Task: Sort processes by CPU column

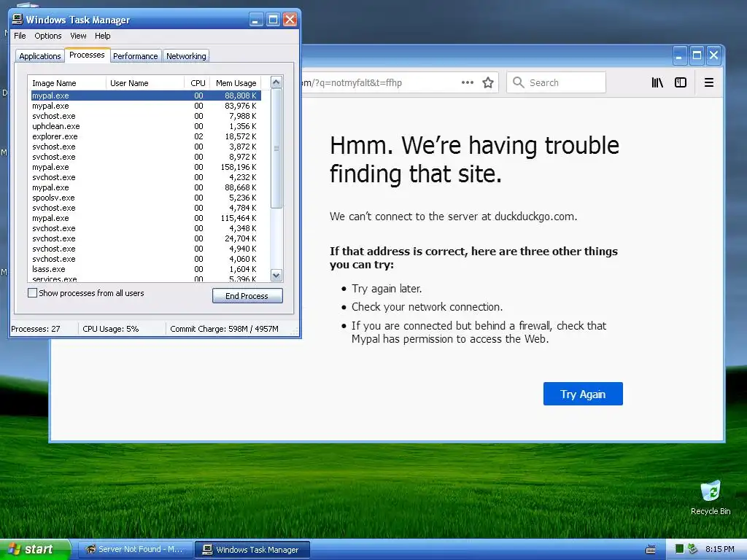Action: click(197, 83)
